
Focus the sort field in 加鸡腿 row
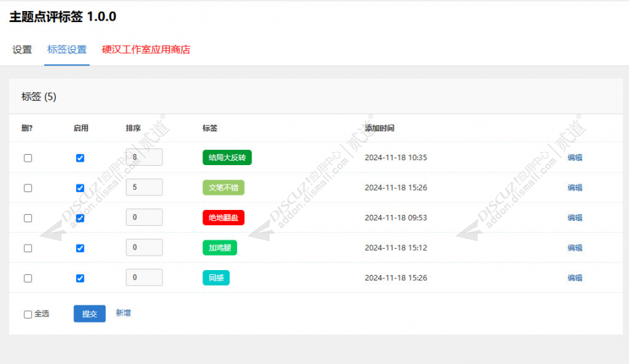pos(144,247)
